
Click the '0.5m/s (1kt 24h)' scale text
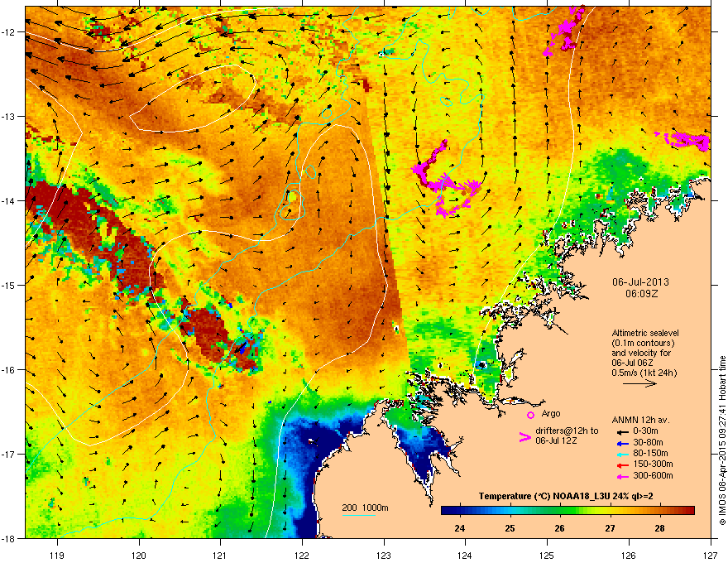point(644,373)
